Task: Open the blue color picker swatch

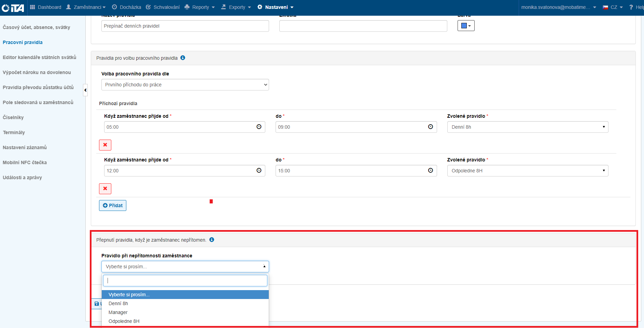Action: click(x=466, y=26)
